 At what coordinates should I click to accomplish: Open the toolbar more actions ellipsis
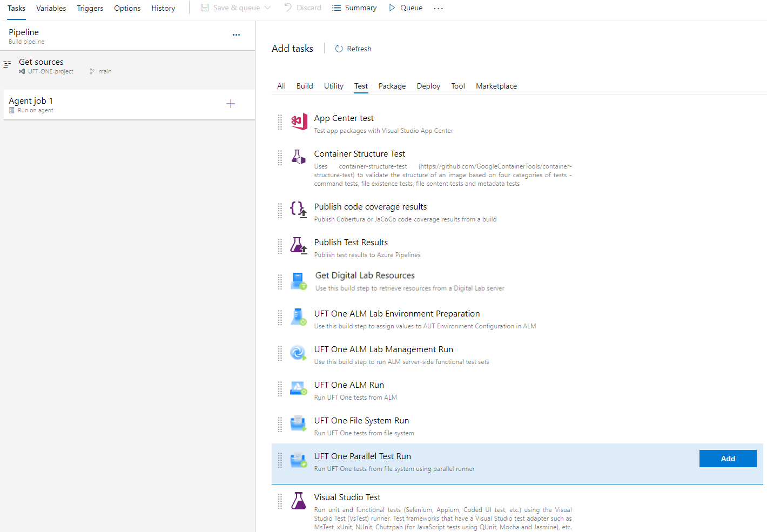pyautogui.click(x=438, y=8)
